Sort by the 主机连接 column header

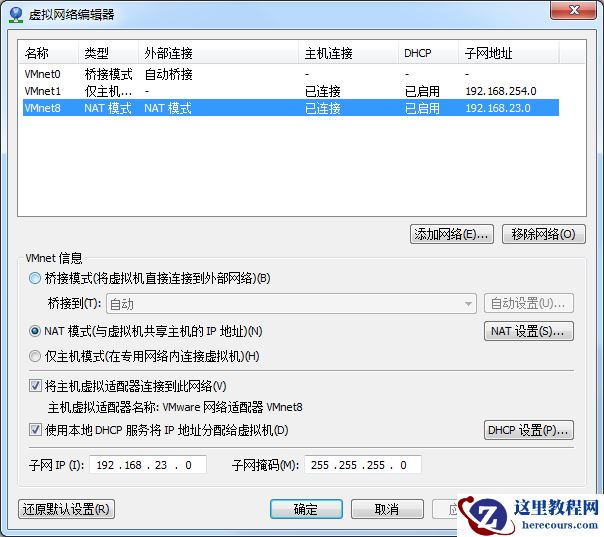[x=349, y=53]
